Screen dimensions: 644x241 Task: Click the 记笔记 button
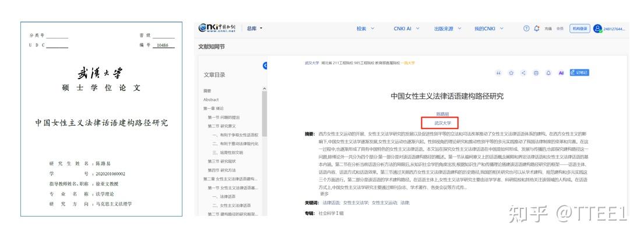pyautogui.click(x=579, y=73)
